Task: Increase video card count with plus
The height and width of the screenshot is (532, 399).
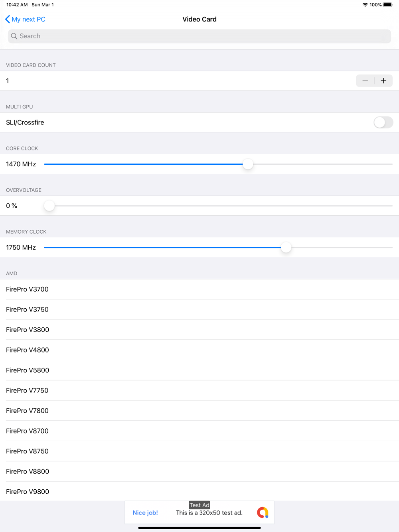Action: pyautogui.click(x=383, y=81)
